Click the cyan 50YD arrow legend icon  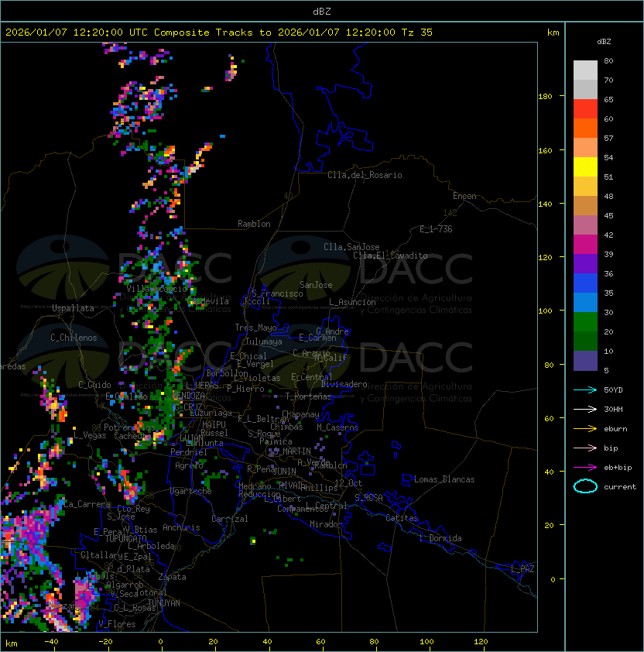click(585, 389)
